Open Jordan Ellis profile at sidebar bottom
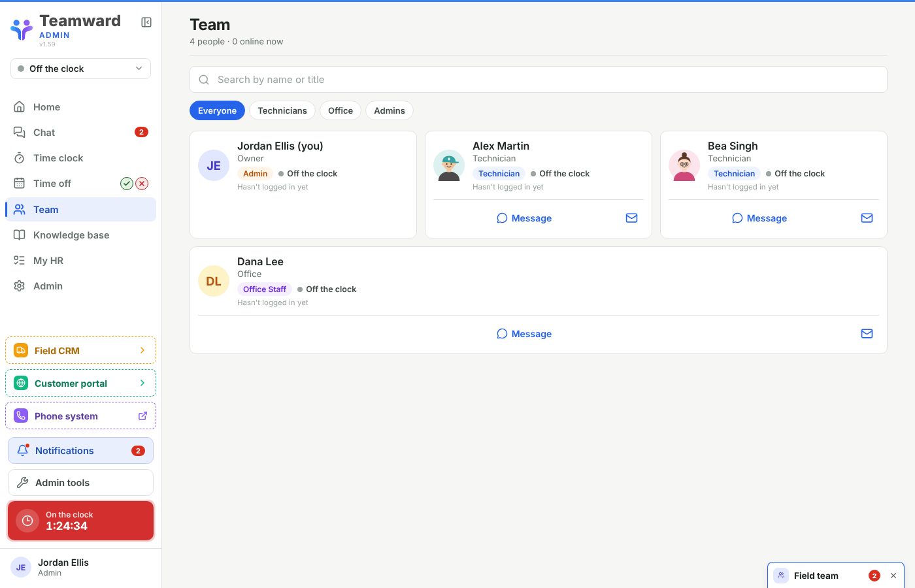The height and width of the screenshot is (588, 915). click(x=80, y=567)
